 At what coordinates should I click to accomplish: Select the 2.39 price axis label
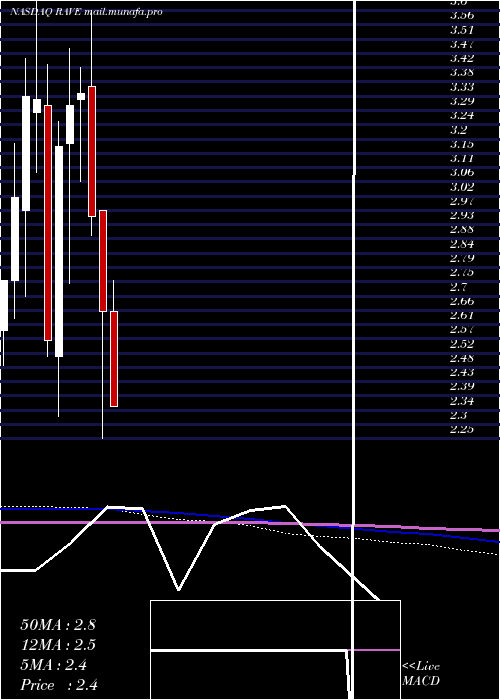tap(462, 387)
